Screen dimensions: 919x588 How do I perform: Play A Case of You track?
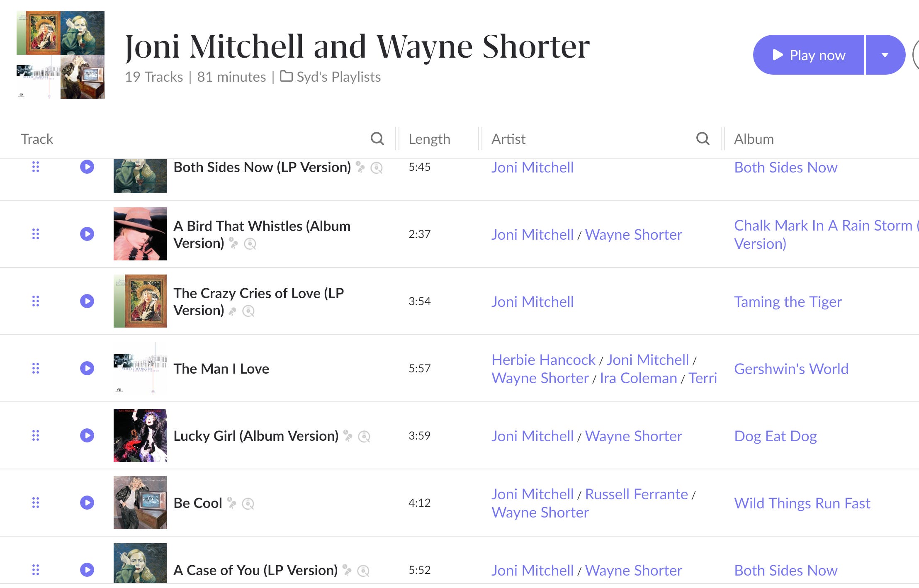point(87,570)
